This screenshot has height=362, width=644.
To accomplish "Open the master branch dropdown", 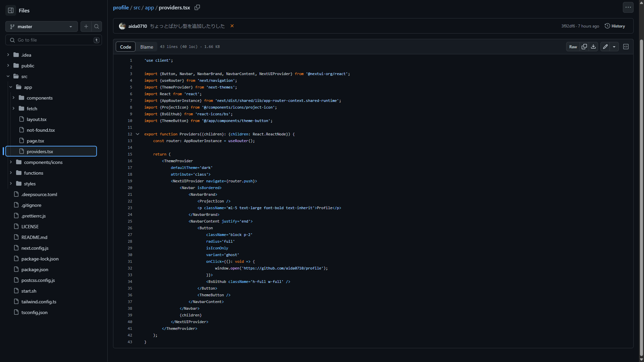I will point(42,26).
